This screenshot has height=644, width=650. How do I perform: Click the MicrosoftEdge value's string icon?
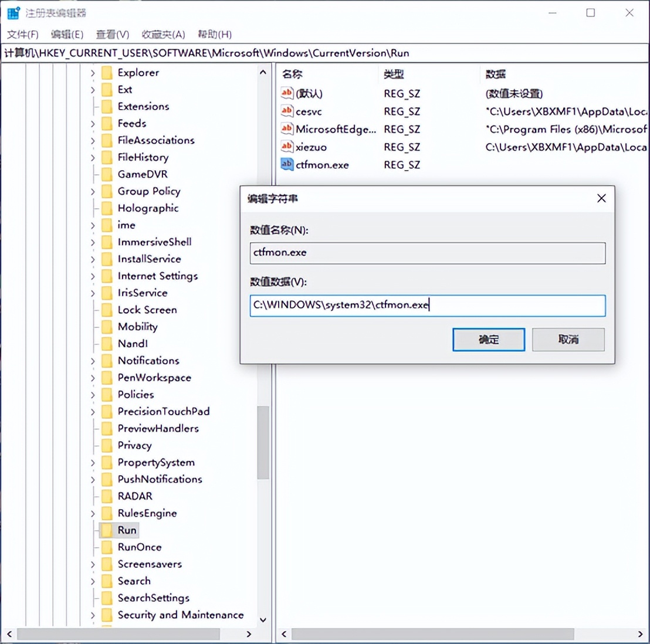[286, 129]
